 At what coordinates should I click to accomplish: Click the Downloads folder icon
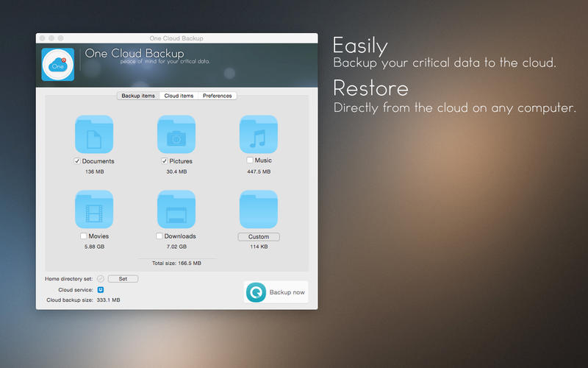click(176, 209)
